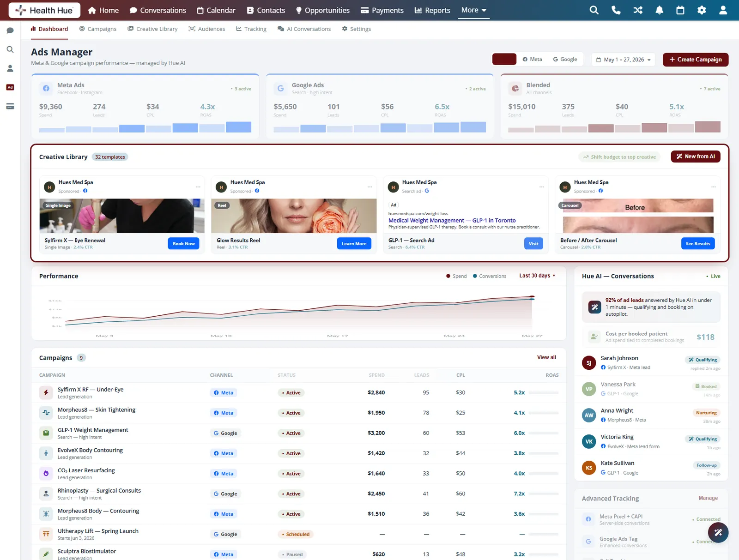The height and width of the screenshot is (560, 739).
Task: Switch to the Creative Library tab
Action: click(x=153, y=29)
